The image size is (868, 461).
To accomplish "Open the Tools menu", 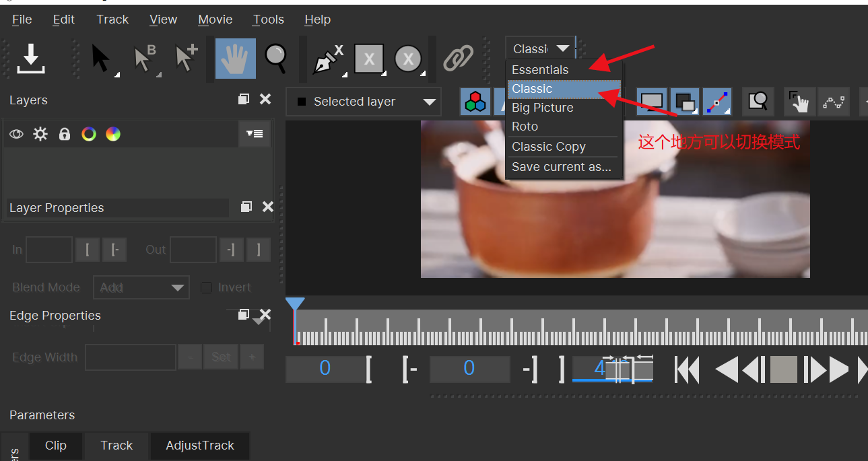I will (268, 20).
